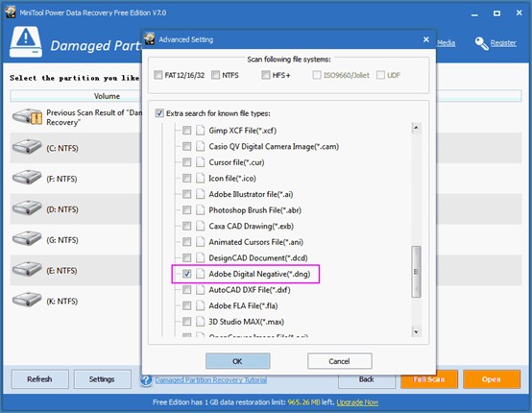Click the C: NTFS drive icon

point(27,147)
